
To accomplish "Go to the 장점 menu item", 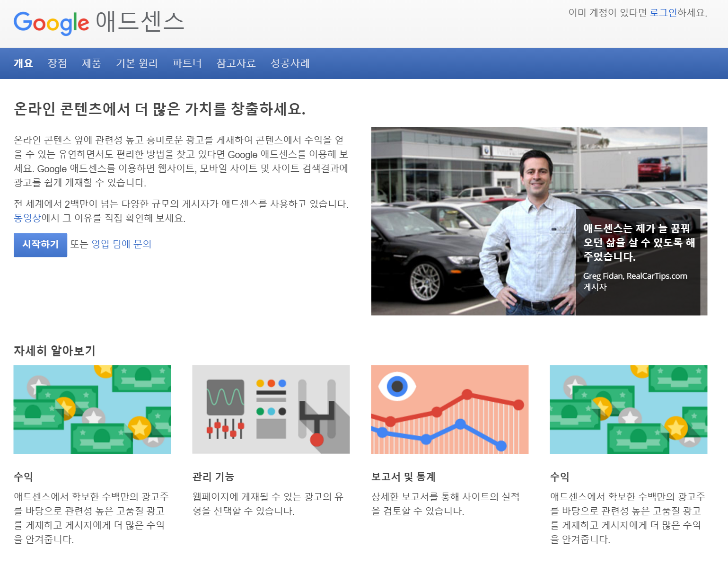I will coord(57,63).
